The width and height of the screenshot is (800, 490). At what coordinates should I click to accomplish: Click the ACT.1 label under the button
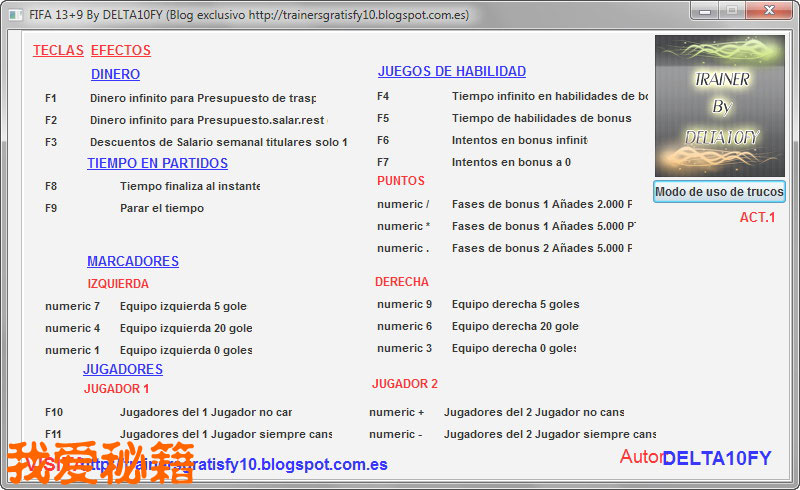757,217
